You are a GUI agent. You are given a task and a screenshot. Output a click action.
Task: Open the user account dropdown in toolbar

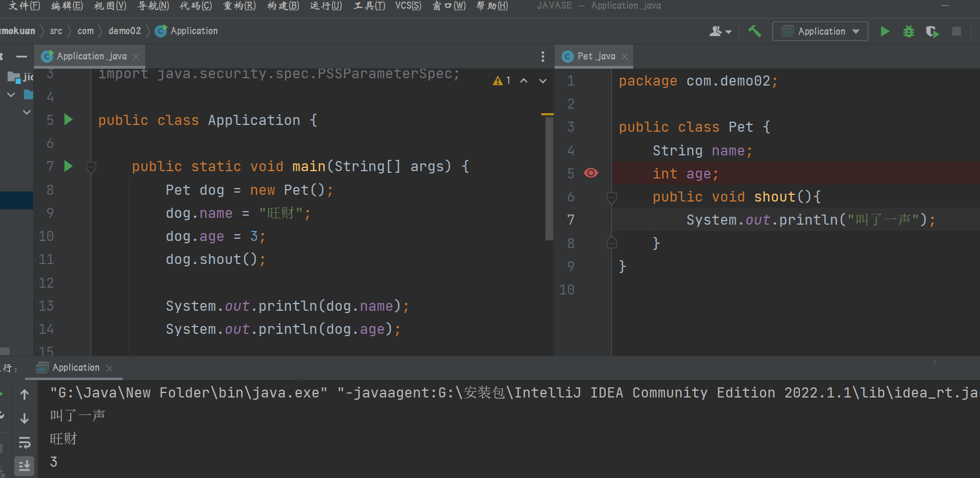[x=720, y=32]
